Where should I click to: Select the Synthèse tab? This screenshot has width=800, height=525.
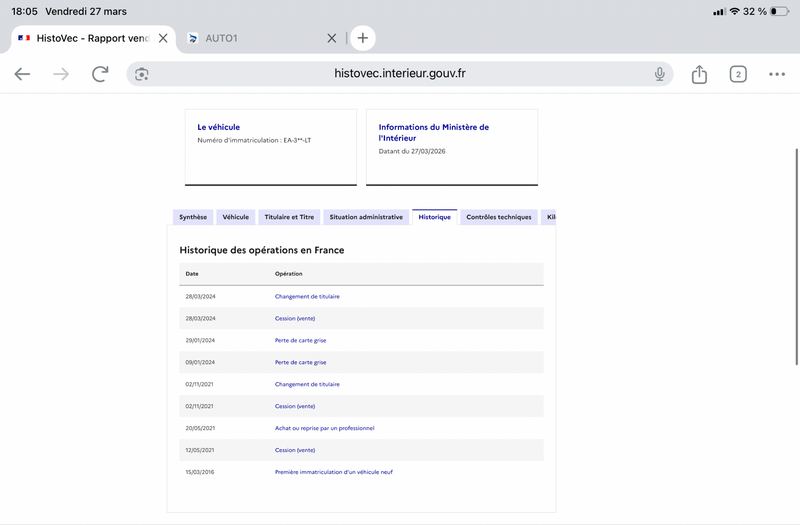pos(192,217)
